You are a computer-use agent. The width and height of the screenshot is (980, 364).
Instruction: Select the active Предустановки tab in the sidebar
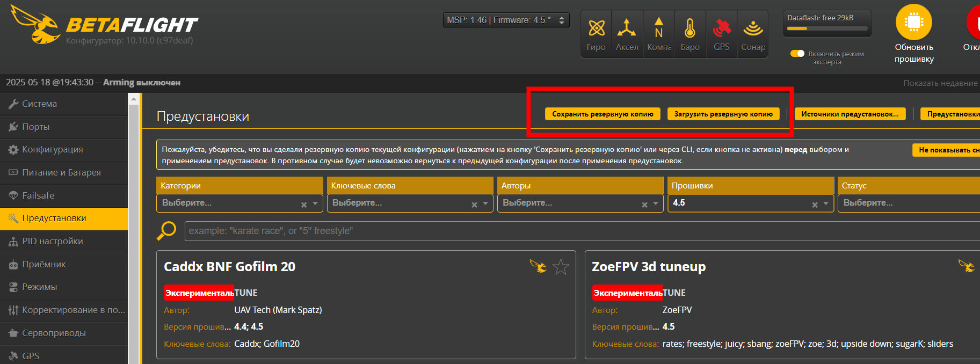64,219
